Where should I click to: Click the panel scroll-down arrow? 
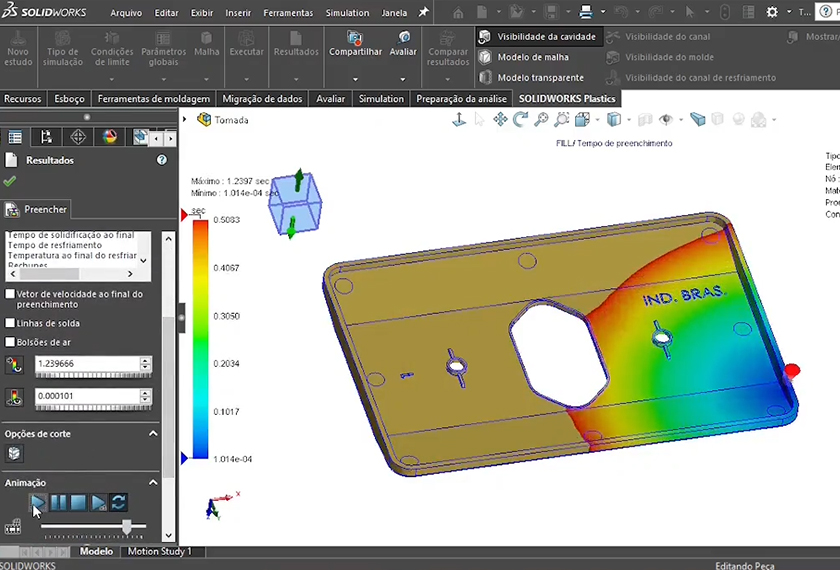click(168, 535)
